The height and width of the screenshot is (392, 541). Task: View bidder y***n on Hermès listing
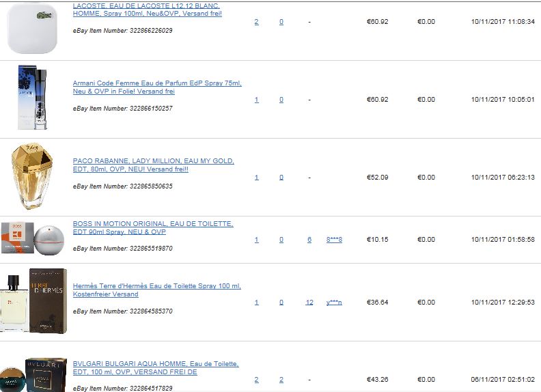click(334, 303)
